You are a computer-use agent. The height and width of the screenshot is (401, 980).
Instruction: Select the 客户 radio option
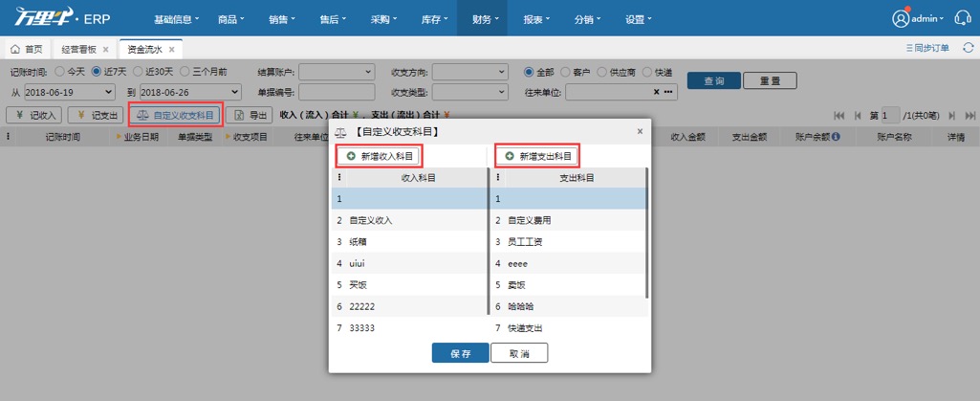[x=566, y=72]
